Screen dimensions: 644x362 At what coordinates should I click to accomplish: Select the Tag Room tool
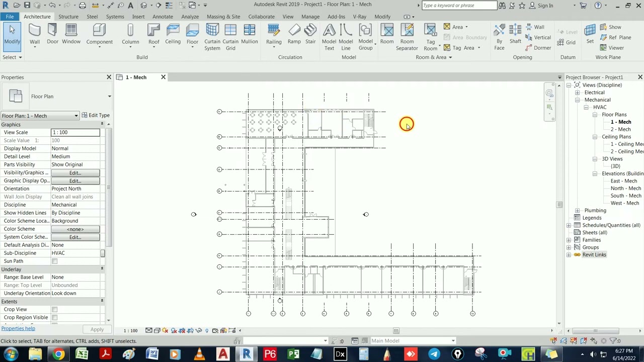(431, 37)
